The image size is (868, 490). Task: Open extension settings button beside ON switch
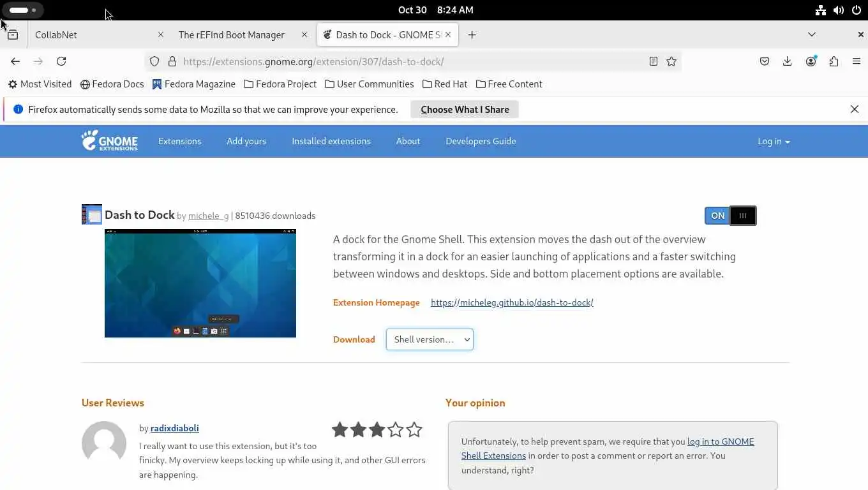743,216
